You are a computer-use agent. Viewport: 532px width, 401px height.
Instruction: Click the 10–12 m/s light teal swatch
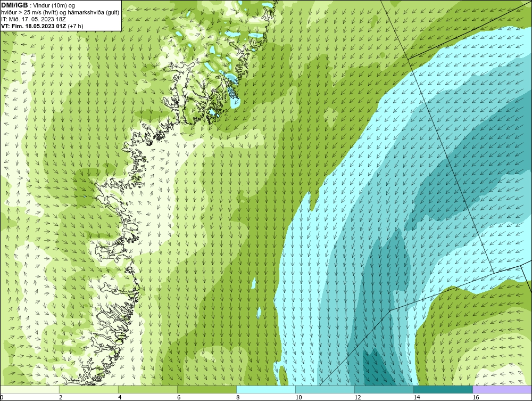coord(325,389)
